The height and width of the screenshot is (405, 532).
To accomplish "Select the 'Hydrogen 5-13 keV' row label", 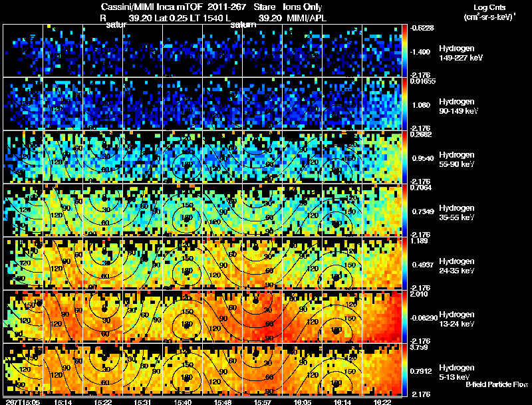I will pos(457,372).
